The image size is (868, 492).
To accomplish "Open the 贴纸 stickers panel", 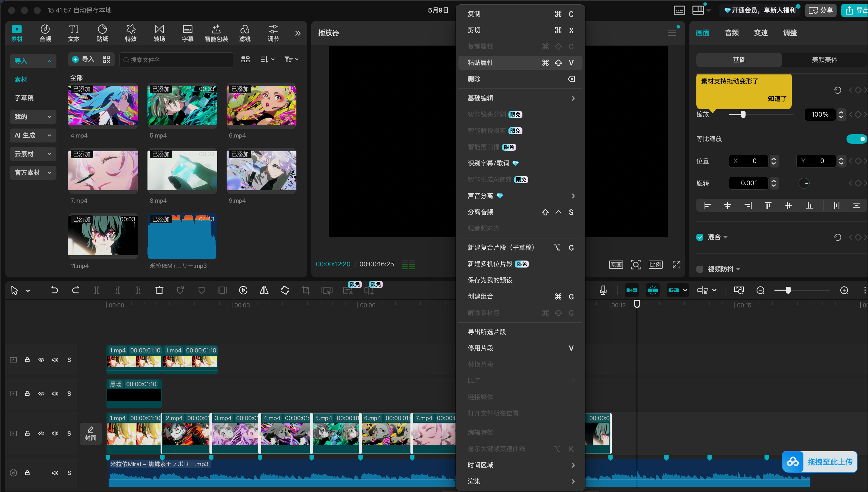I will point(102,33).
